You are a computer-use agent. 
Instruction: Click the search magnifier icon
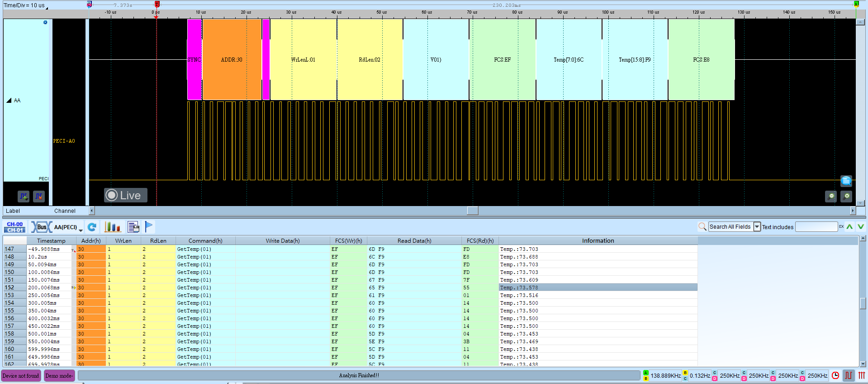point(702,226)
